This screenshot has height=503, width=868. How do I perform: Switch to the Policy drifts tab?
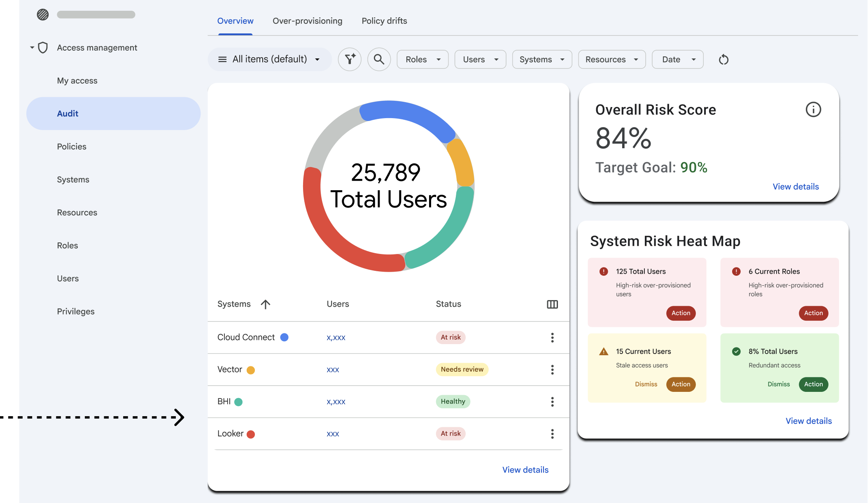[384, 21]
